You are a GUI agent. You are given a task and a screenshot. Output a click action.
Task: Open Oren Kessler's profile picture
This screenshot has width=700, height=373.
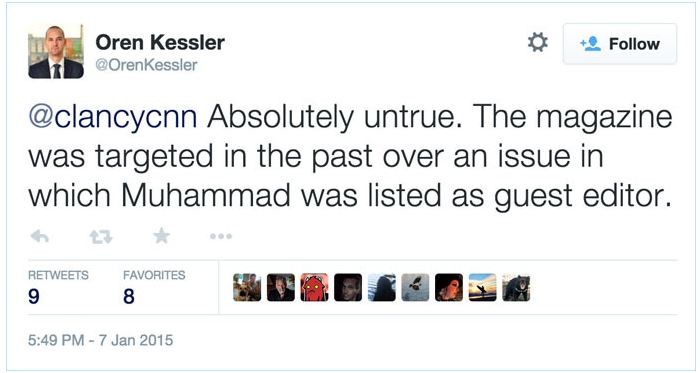pyautogui.click(x=56, y=52)
